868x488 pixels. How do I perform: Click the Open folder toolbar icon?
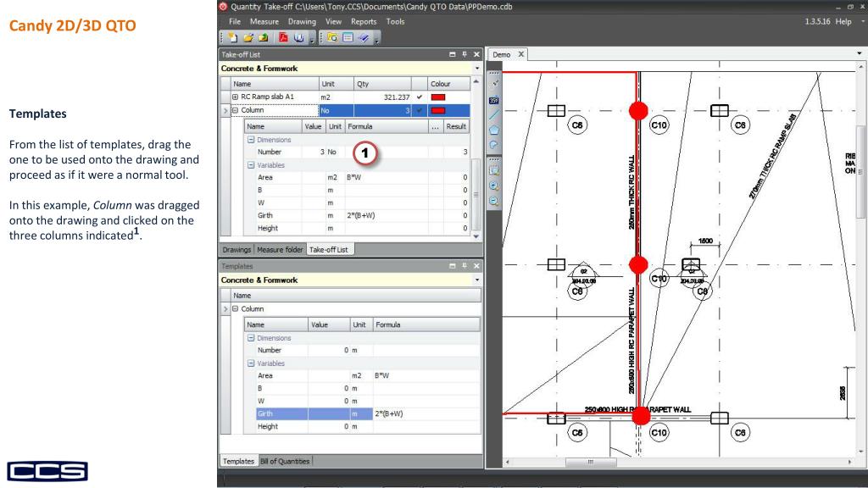(x=248, y=37)
